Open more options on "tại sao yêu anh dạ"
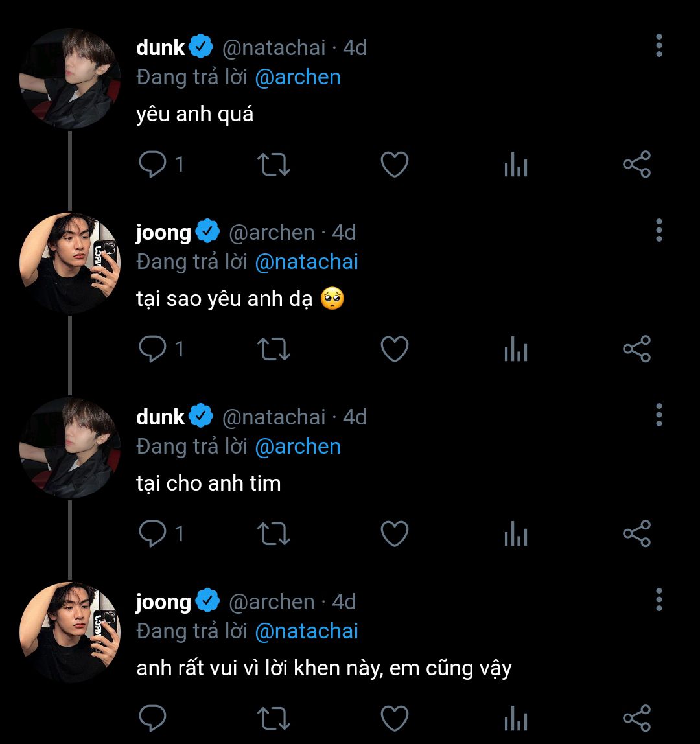The height and width of the screenshot is (744, 700). (659, 231)
